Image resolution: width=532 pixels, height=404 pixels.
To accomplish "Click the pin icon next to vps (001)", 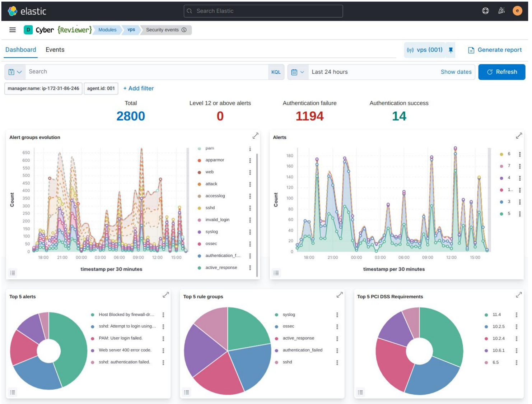I will (451, 50).
